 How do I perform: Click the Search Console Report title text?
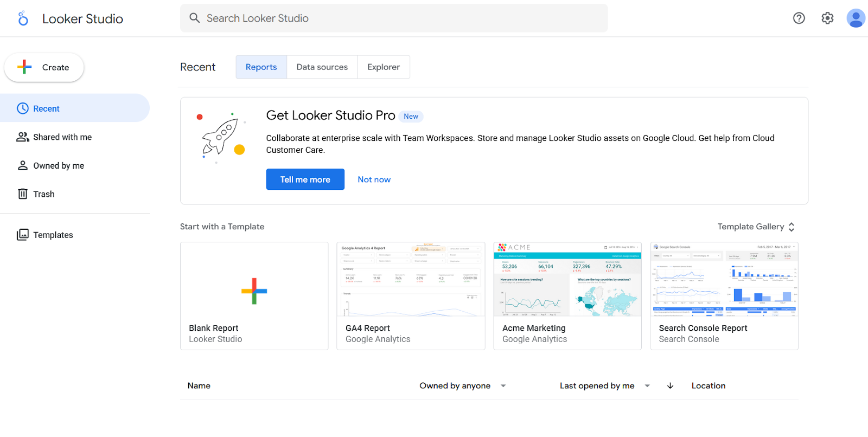click(x=703, y=328)
